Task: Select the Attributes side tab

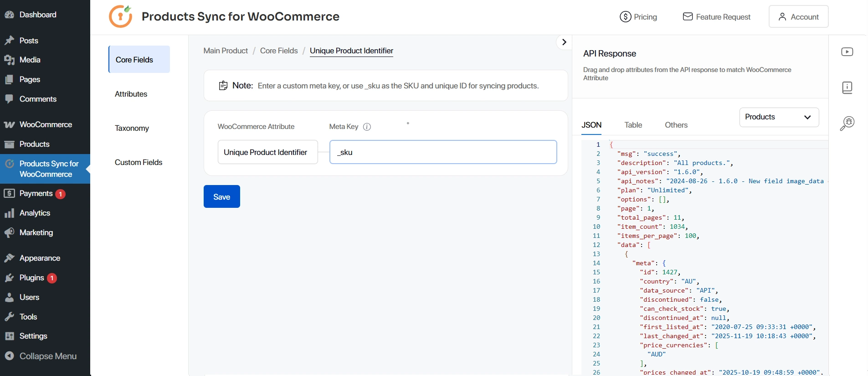Action: click(x=131, y=94)
